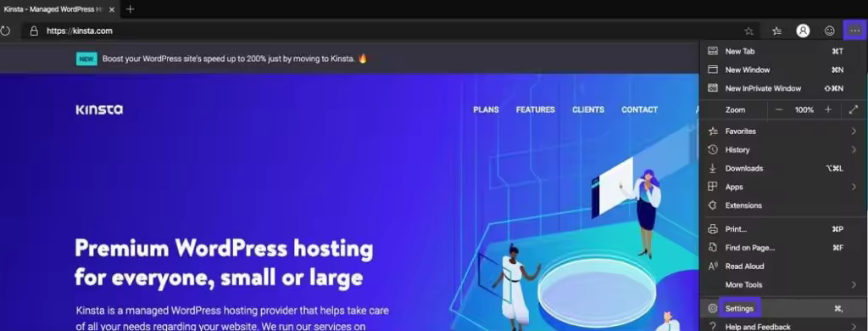Click the Read Aloud icon

pos(713,266)
